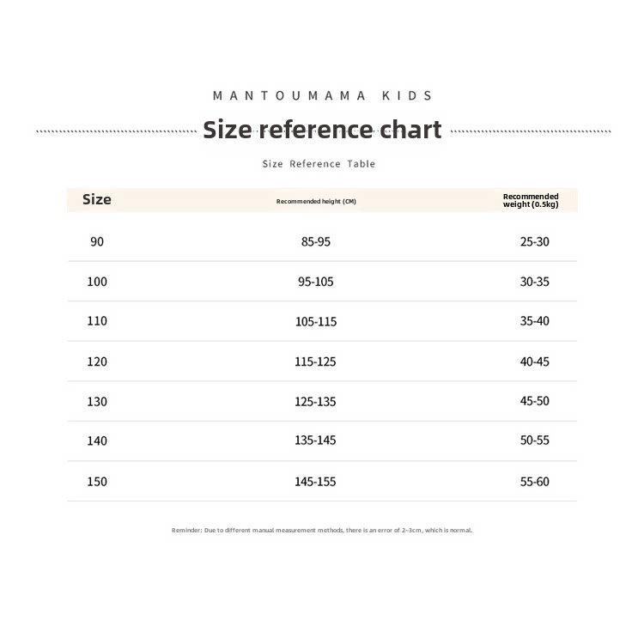Click the "Recommended weight (0.5kg)" column header

[x=531, y=200]
